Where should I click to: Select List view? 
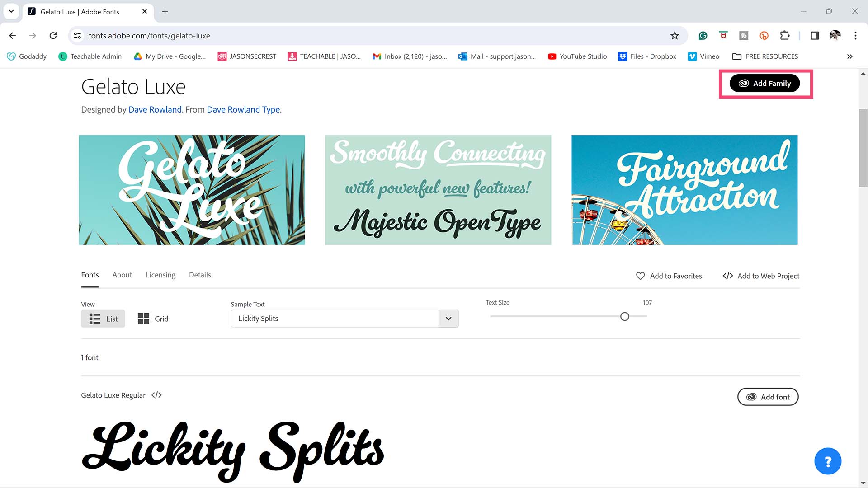pyautogui.click(x=103, y=319)
